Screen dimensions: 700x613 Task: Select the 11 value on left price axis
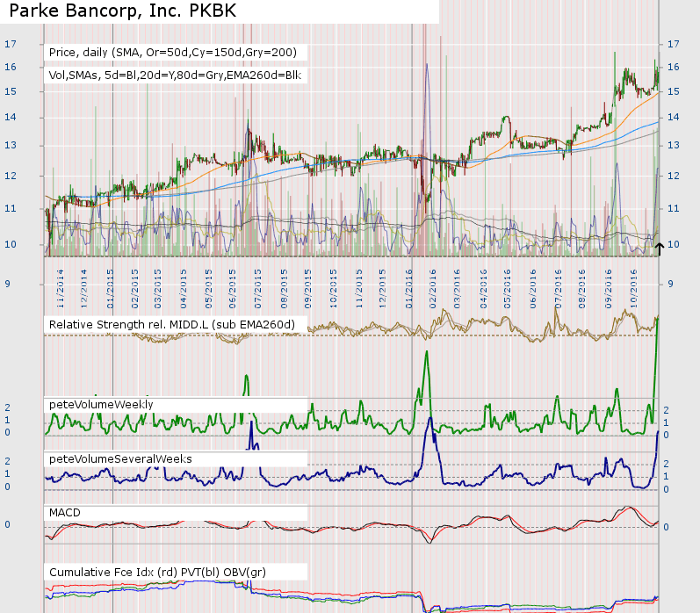coord(11,208)
